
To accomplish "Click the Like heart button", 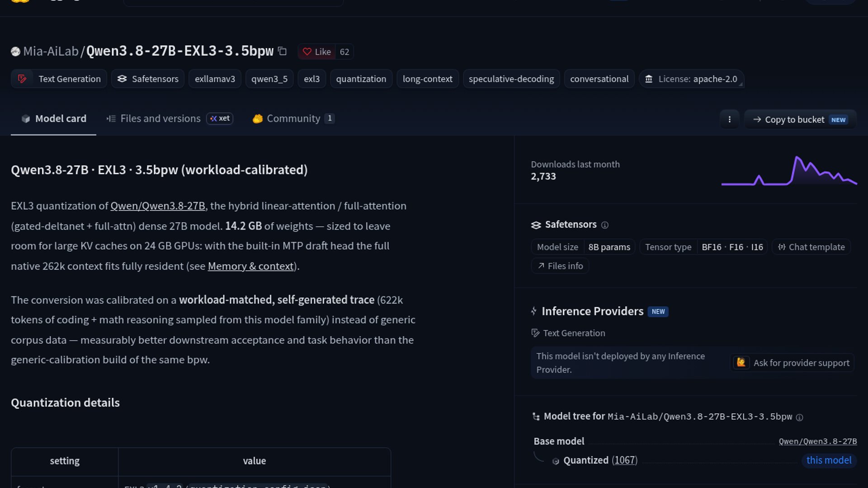I will click(317, 52).
